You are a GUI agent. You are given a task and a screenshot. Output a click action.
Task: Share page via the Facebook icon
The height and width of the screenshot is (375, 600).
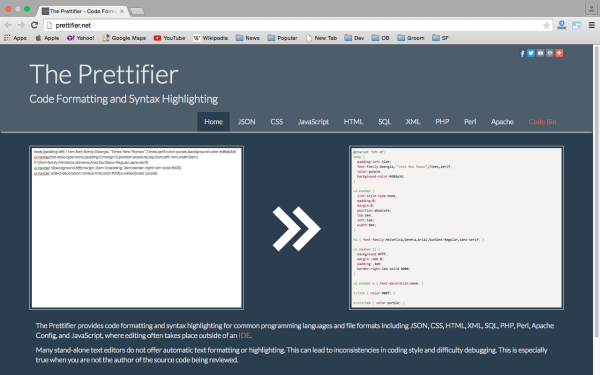pos(522,53)
